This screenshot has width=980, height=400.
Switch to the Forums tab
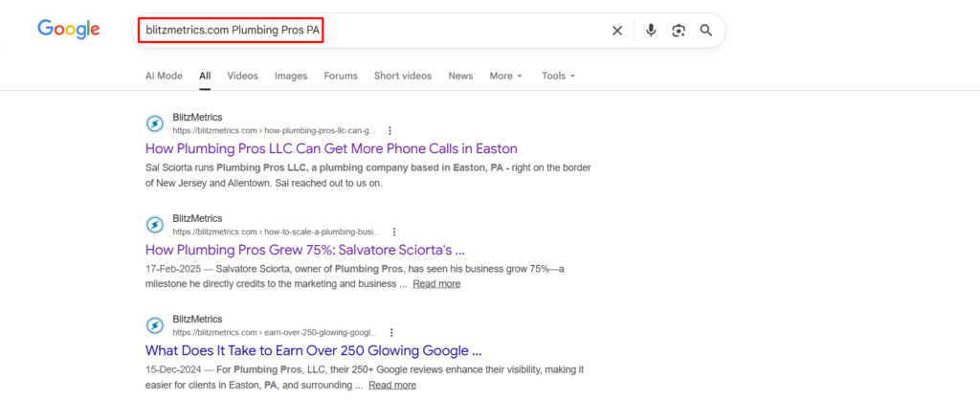pyautogui.click(x=341, y=76)
